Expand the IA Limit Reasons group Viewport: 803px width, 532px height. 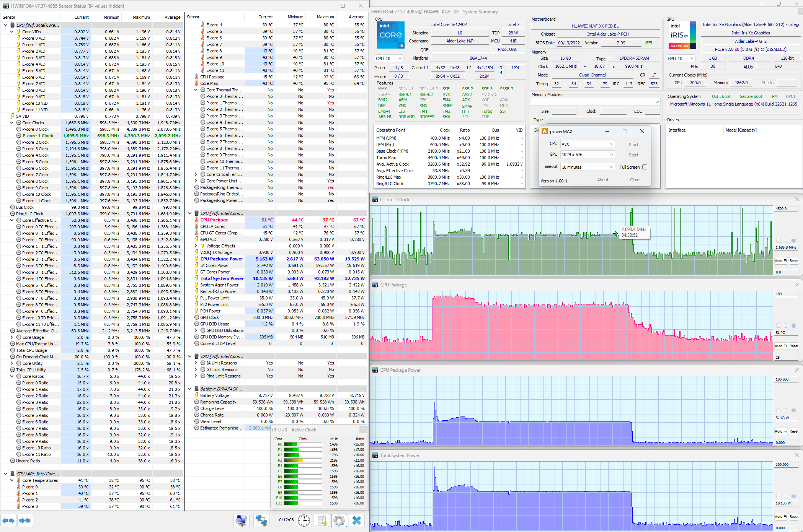[196, 363]
